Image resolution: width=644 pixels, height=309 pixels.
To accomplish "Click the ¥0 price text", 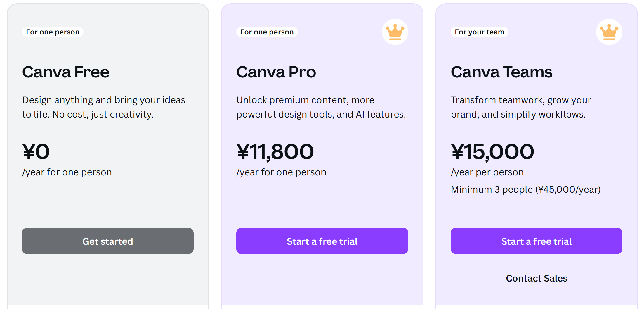I will pyautogui.click(x=36, y=152).
